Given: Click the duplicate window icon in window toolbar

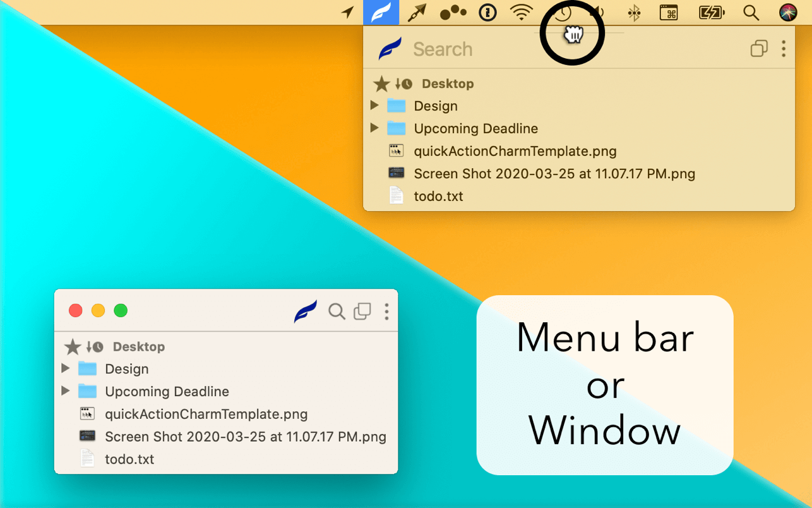Looking at the screenshot, I should 362,311.
